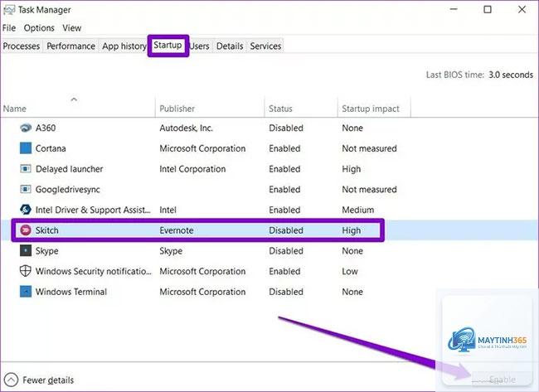Select the Startup tab
The image size is (539, 392).
pyautogui.click(x=168, y=45)
